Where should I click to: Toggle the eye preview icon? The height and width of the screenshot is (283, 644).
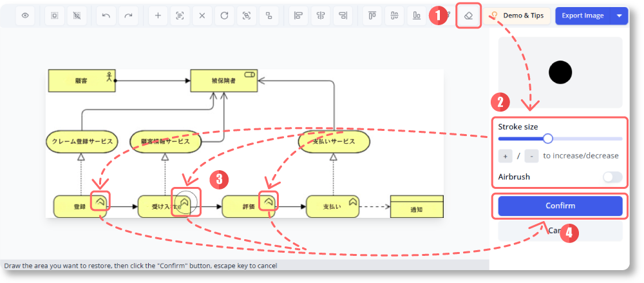click(x=25, y=15)
